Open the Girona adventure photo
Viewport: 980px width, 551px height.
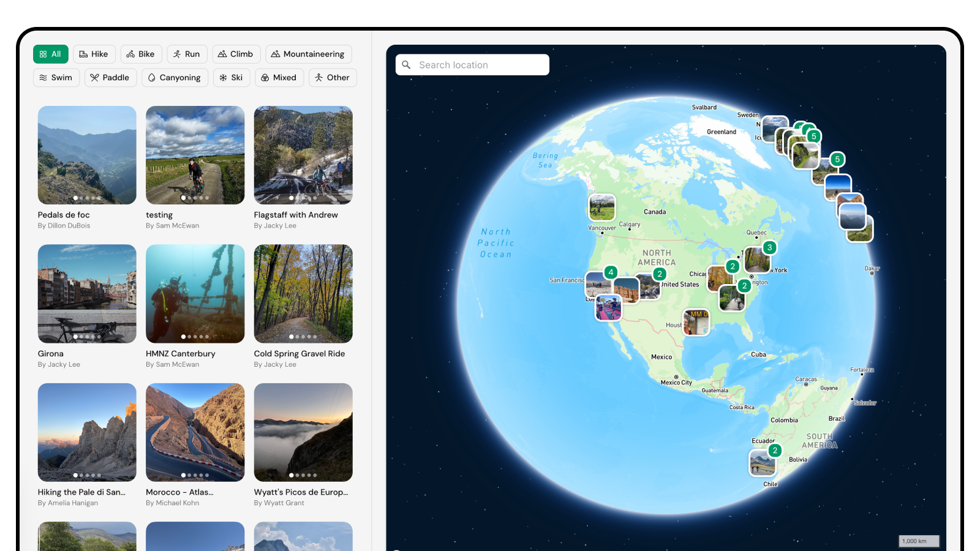pos(87,294)
